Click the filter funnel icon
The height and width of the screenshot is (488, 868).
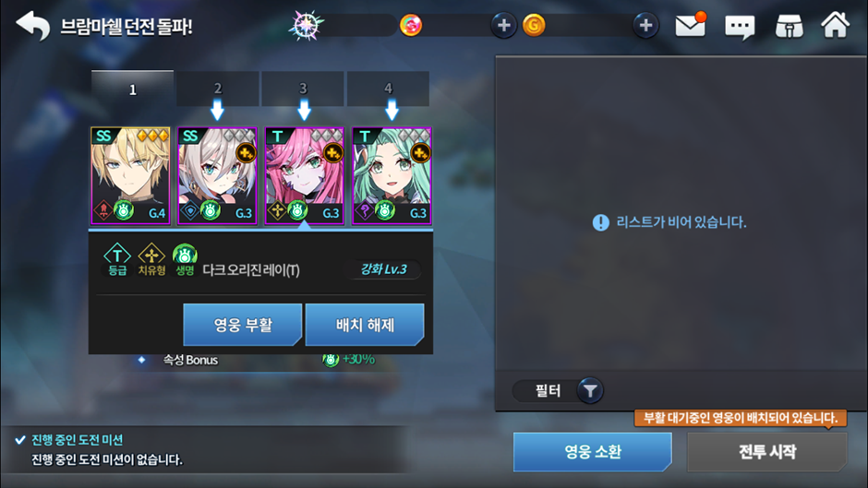(590, 391)
